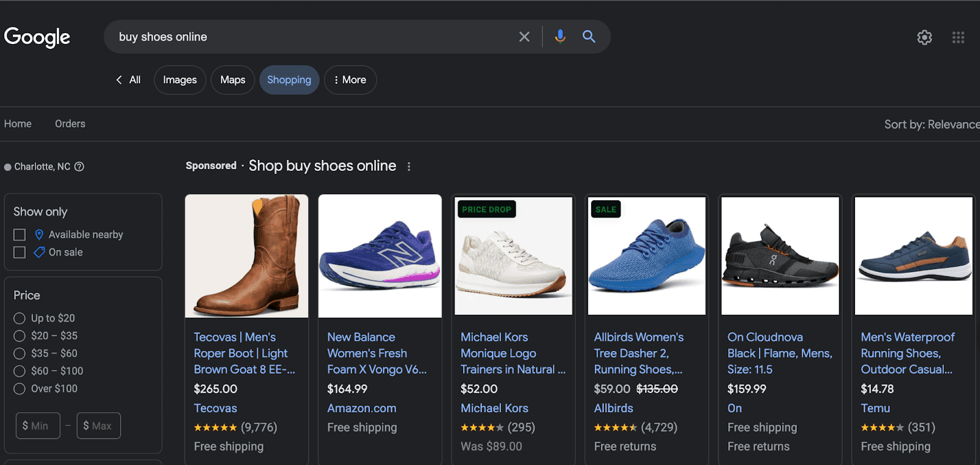Click the navy waterproof shoe image
The width and height of the screenshot is (980, 465).
914,256
